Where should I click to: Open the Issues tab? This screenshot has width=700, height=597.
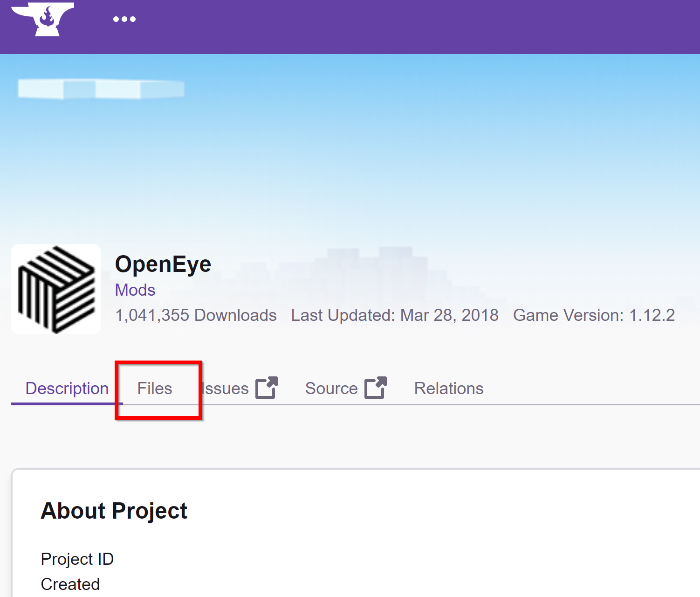(226, 389)
